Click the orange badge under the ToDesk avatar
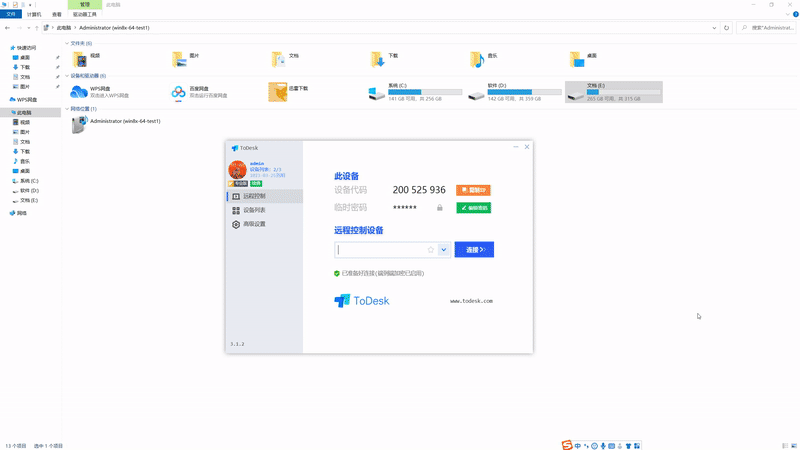Image resolution: width=800 pixels, height=450 pixels. coord(238,183)
